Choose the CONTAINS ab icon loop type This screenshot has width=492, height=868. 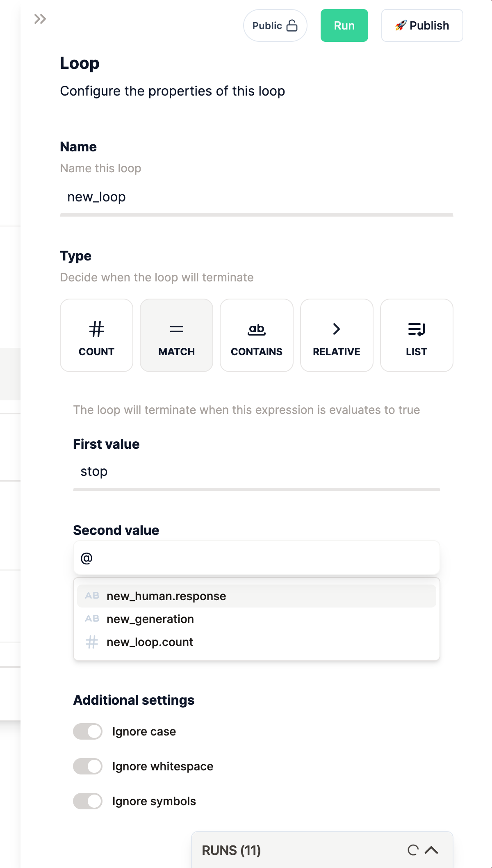[257, 335]
